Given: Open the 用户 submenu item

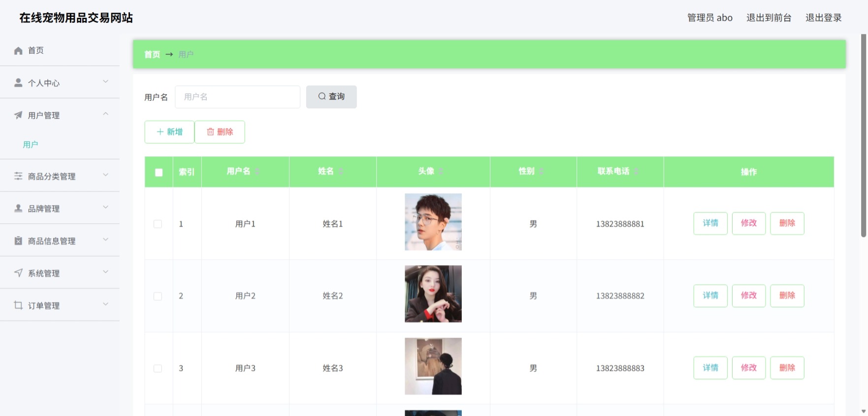Looking at the screenshot, I should click(31, 144).
